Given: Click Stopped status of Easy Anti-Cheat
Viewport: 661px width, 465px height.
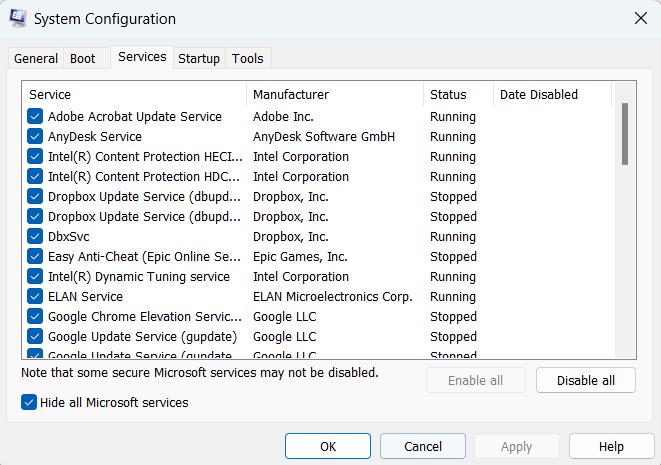Looking at the screenshot, I should point(453,256).
